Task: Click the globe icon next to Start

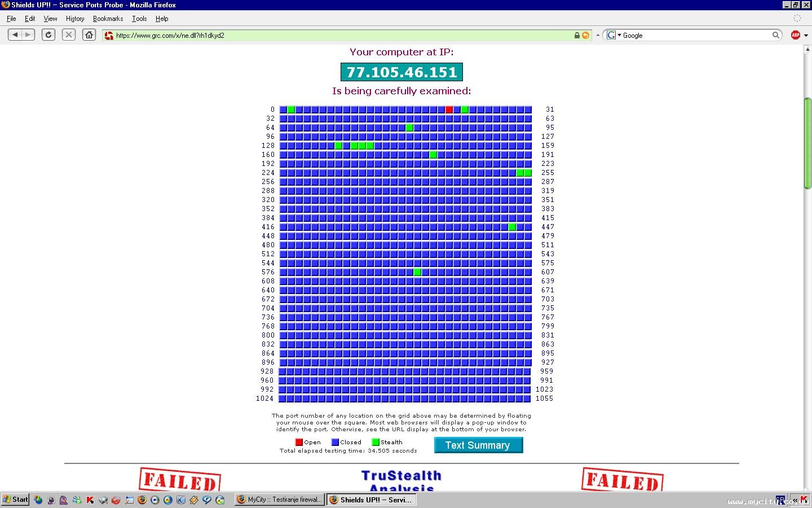Action: coord(38,500)
